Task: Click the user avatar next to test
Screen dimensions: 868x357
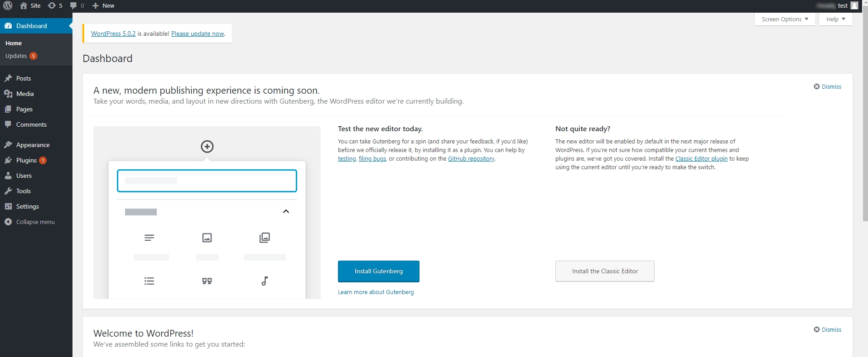Action: point(854,5)
